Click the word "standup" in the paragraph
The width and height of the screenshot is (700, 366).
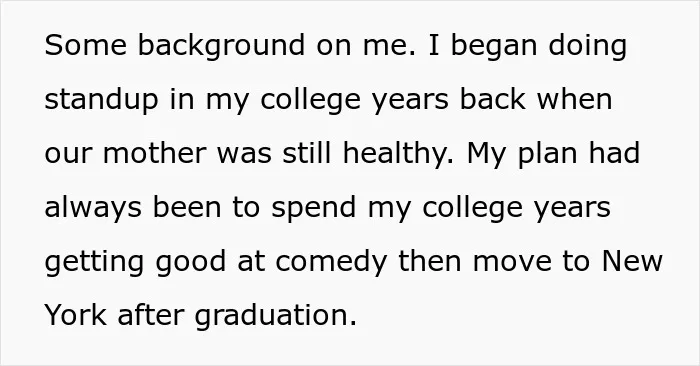101,101
